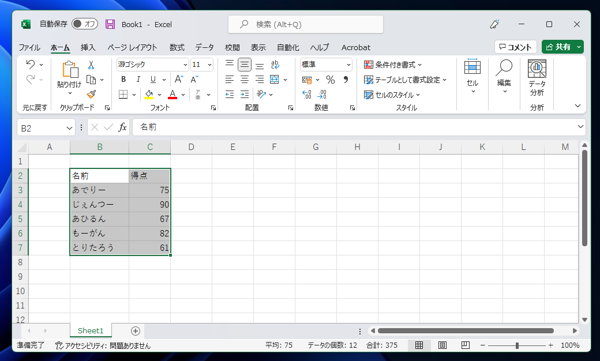Toggle Bold formatting
This screenshot has height=361, width=600.
tap(123, 79)
